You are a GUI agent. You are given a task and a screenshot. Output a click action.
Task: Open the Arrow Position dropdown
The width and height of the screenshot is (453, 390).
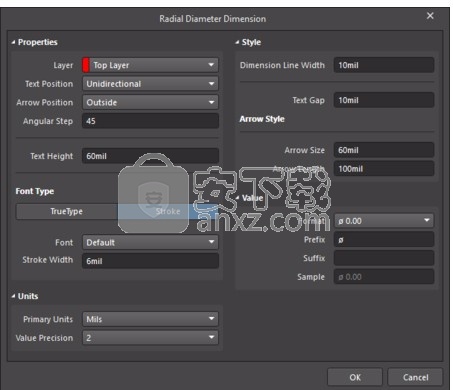[x=150, y=102]
